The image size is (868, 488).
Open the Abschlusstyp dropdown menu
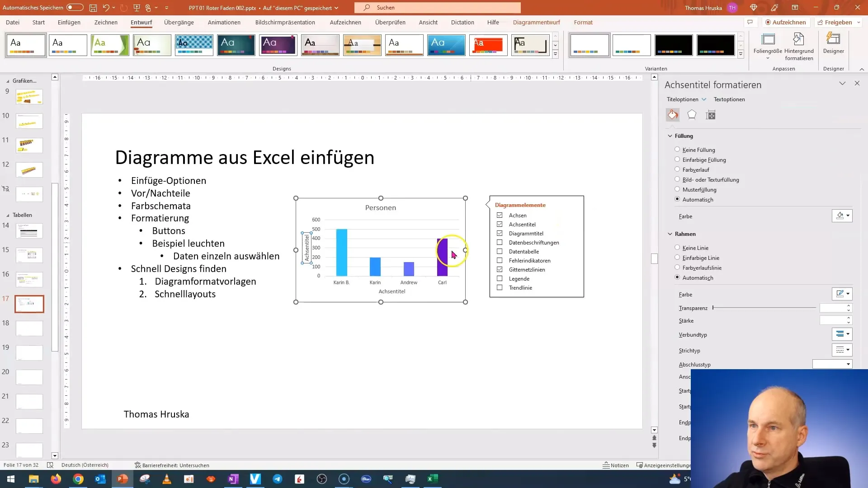[848, 364]
